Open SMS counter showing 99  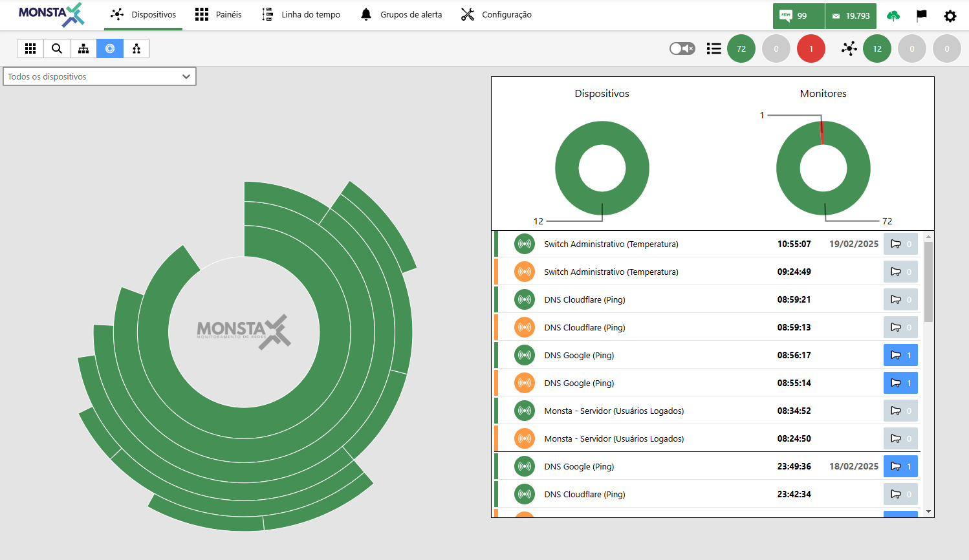pyautogui.click(x=798, y=16)
